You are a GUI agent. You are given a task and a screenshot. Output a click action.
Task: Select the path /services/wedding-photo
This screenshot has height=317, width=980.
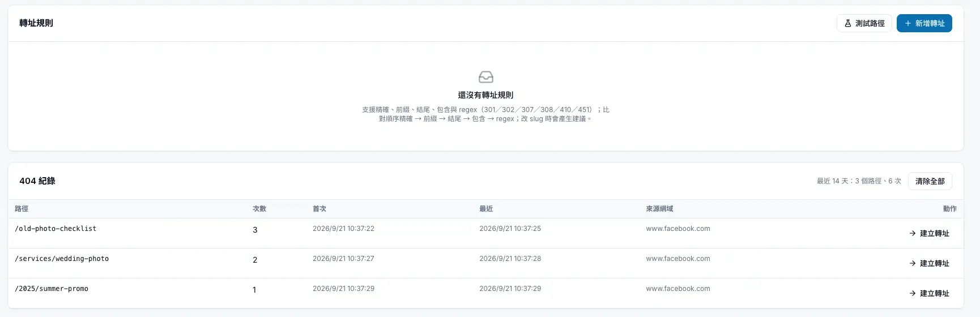62,259
